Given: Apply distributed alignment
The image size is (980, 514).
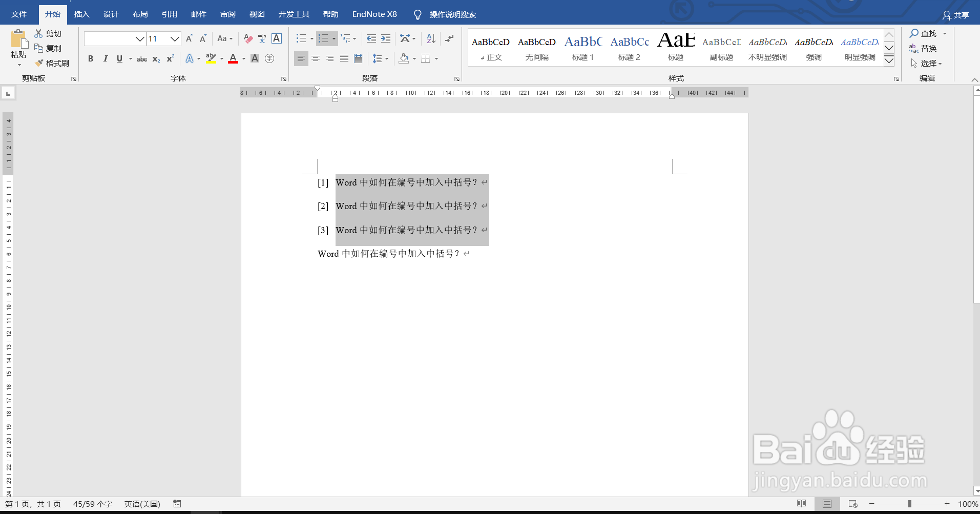Looking at the screenshot, I should pyautogui.click(x=359, y=58).
